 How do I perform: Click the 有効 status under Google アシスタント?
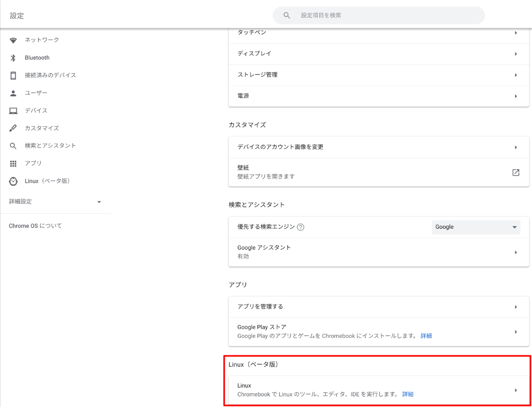(243, 256)
